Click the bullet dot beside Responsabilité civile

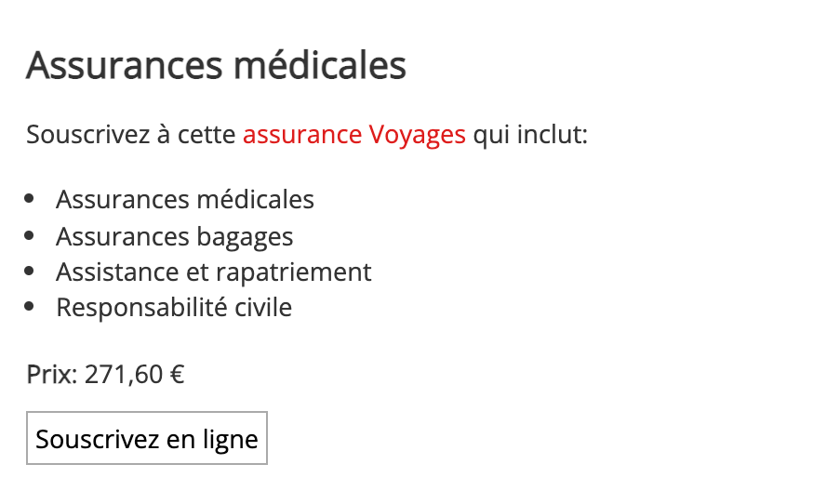tap(31, 306)
